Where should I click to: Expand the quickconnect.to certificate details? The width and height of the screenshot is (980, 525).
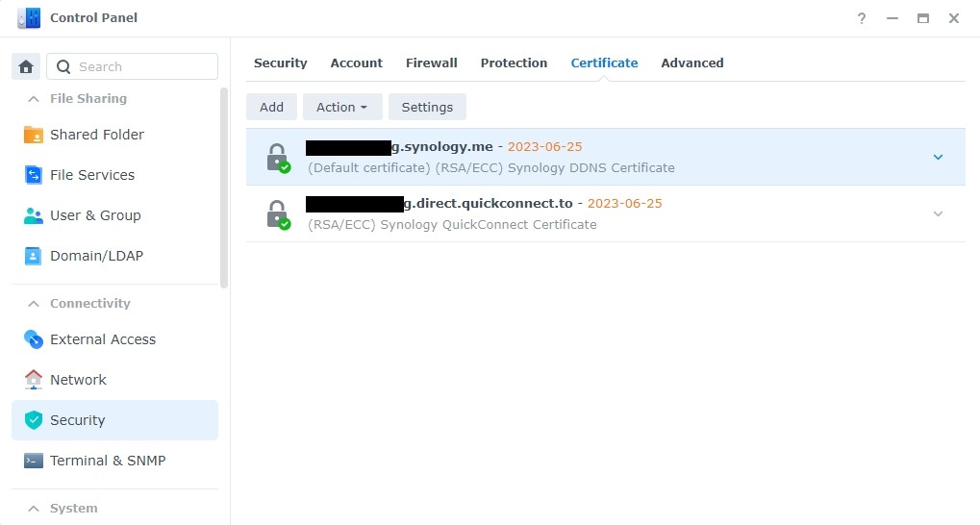938,213
